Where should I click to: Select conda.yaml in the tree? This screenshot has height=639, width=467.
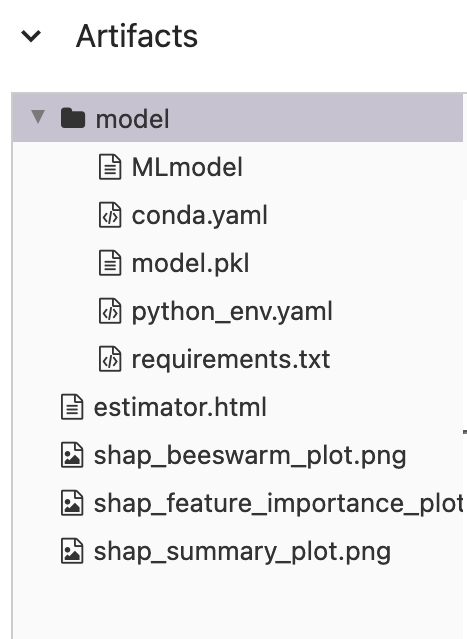click(x=200, y=215)
